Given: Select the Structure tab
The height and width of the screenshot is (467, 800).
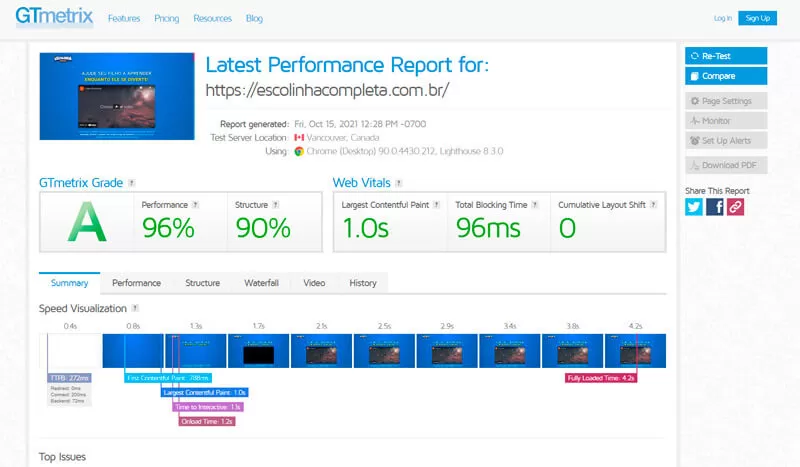Looking at the screenshot, I should coord(202,283).
